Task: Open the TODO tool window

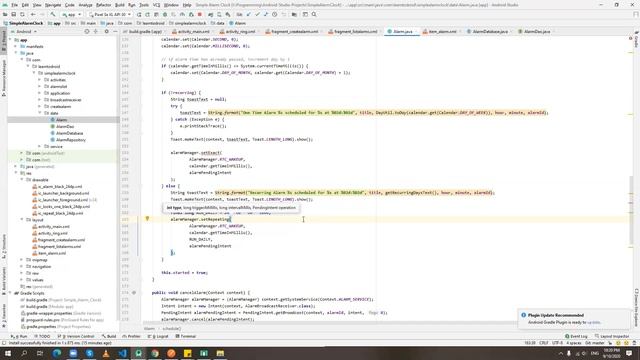Action: pos(42,336)
